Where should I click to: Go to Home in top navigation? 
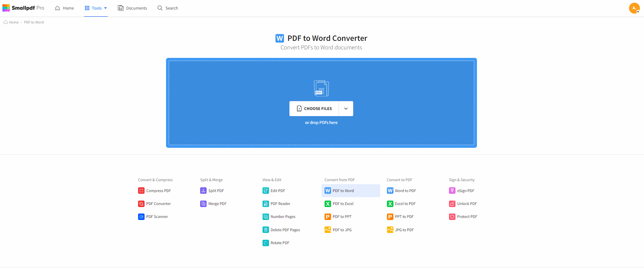[x=64, y=8]
